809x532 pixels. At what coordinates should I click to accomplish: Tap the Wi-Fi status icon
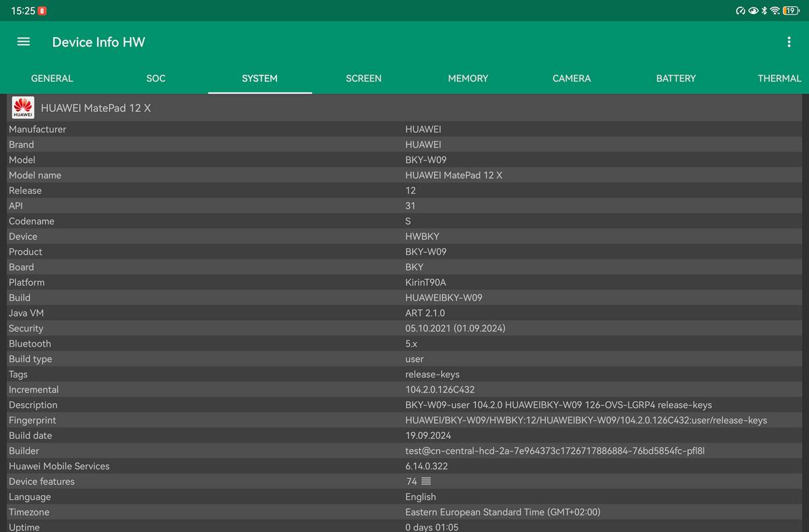click(775, 11)
